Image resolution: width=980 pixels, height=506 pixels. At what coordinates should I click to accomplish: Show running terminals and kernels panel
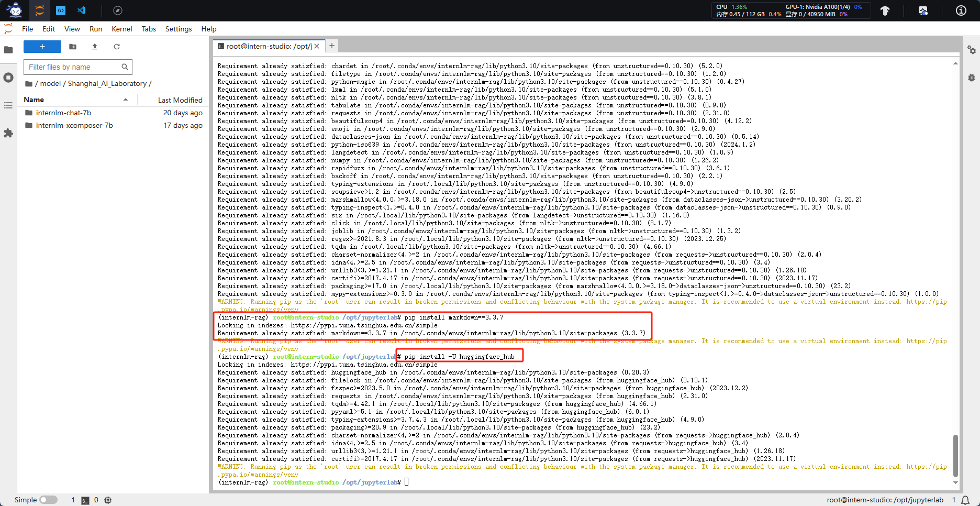(8, 78)
